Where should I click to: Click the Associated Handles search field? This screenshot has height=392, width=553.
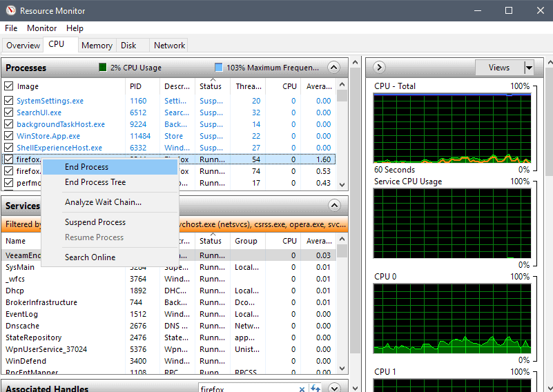click(249, 389)
